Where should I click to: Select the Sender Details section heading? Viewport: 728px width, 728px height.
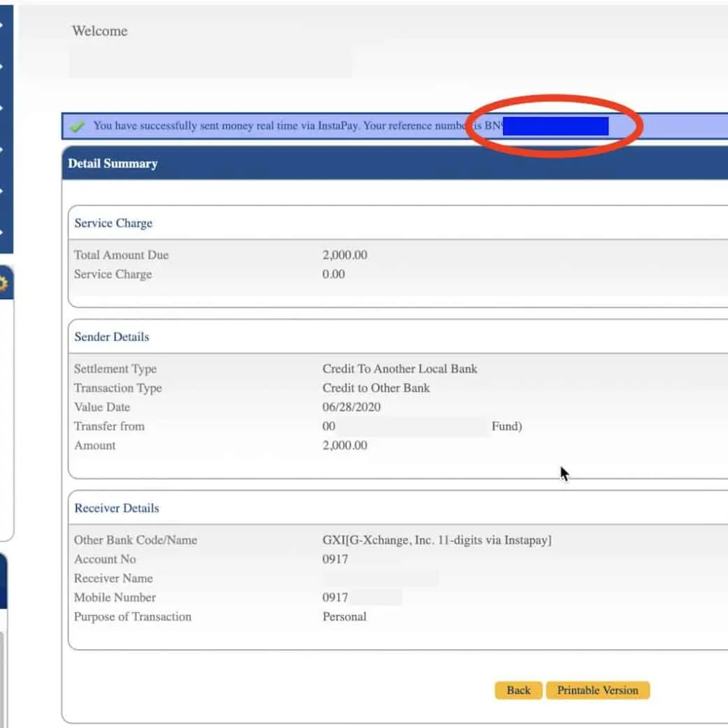click(112, 337)
